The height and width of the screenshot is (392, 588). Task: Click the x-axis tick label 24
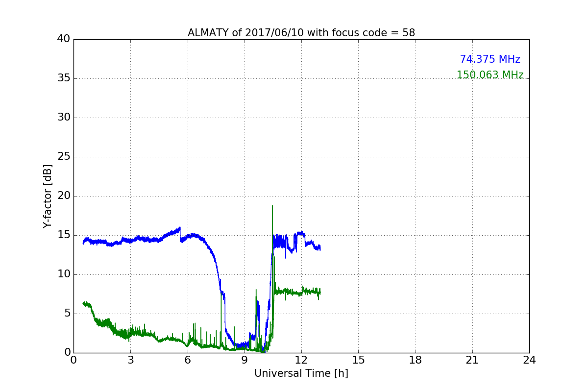point(529,360)
